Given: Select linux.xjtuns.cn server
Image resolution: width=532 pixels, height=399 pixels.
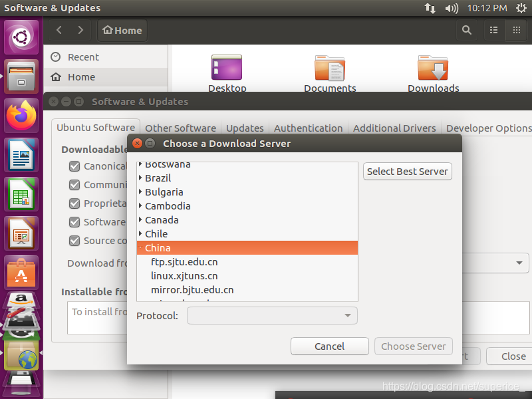Looking at the screenshot, I should point(247,276).
